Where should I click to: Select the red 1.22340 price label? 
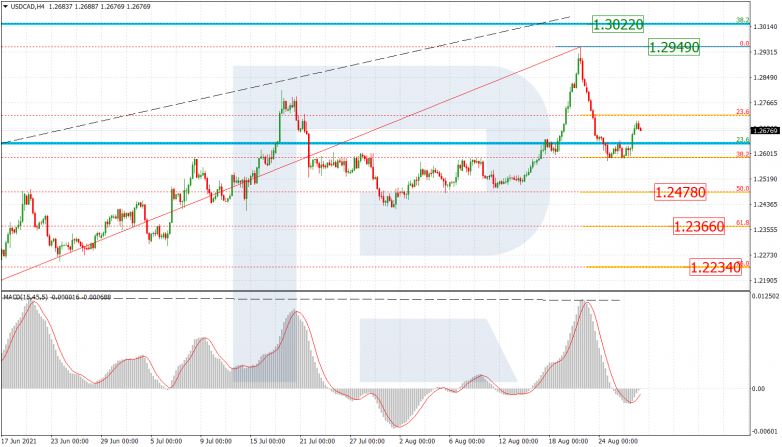click(x=716, y=267)
